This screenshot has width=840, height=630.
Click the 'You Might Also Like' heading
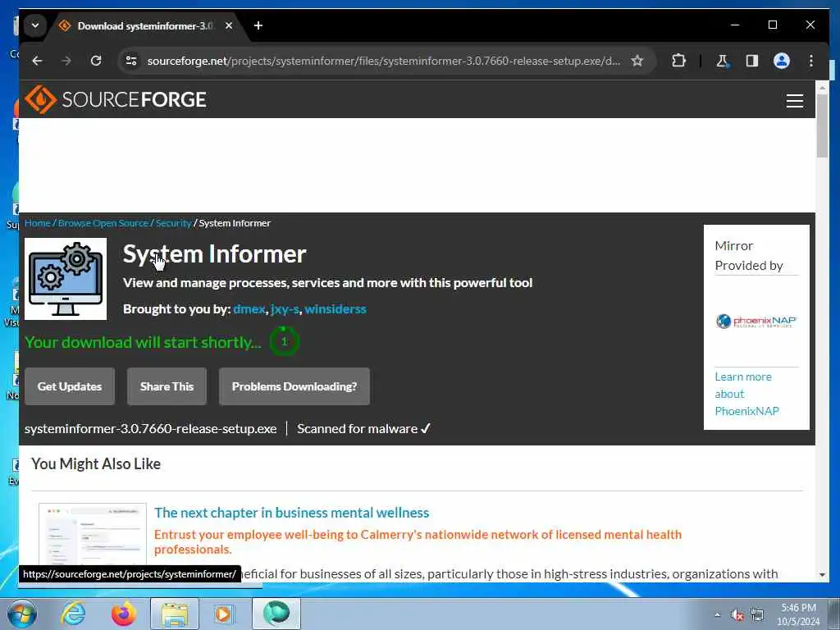coord(96,464)
